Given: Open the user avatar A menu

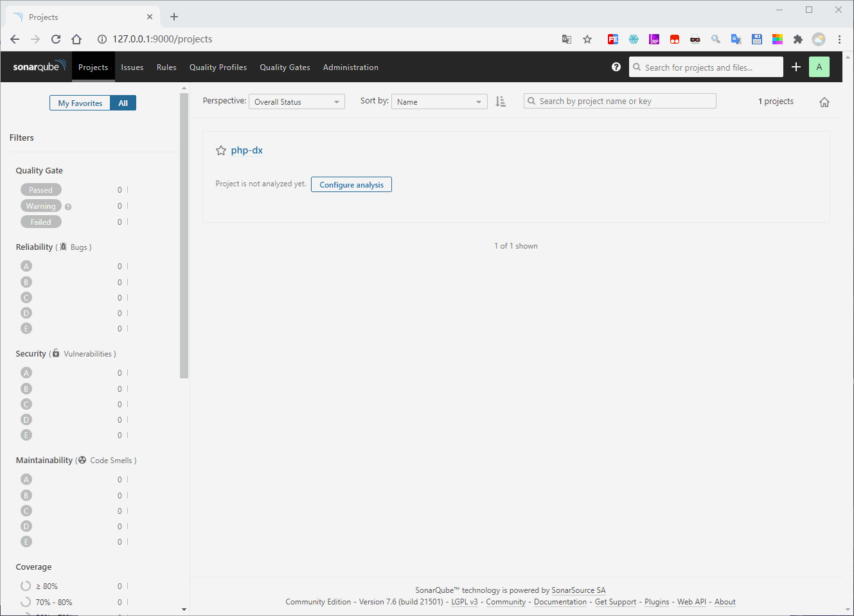Looking at the screenshot, I should 819,67.
